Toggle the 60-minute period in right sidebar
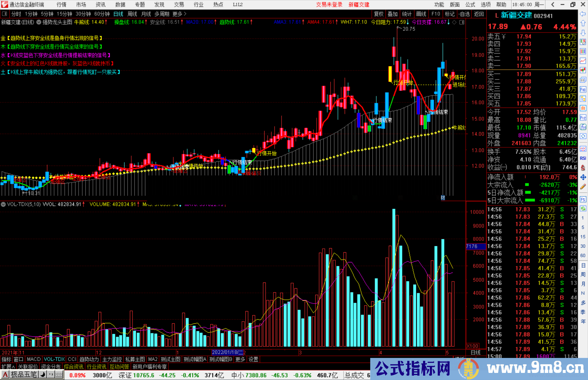 (x=583, y=256)
